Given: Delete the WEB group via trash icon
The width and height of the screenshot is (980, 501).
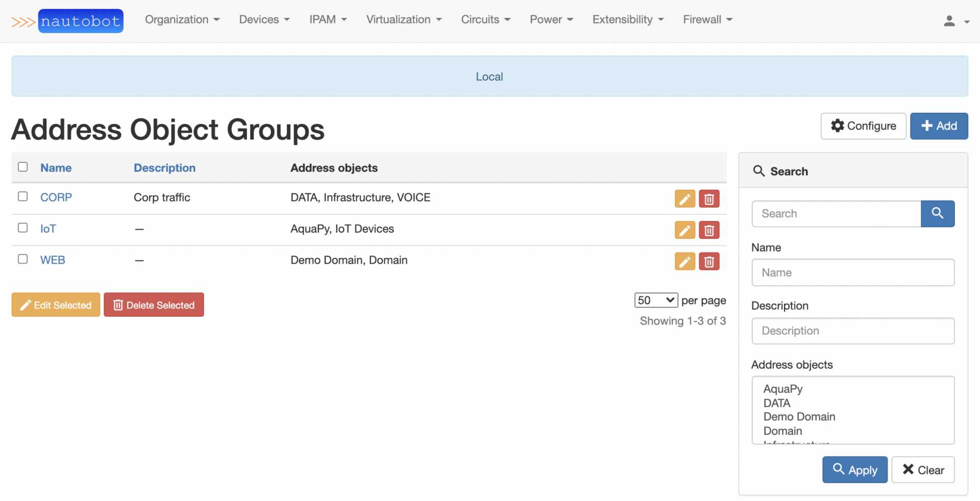Looking at the screenshot, I should click(709, 262).
